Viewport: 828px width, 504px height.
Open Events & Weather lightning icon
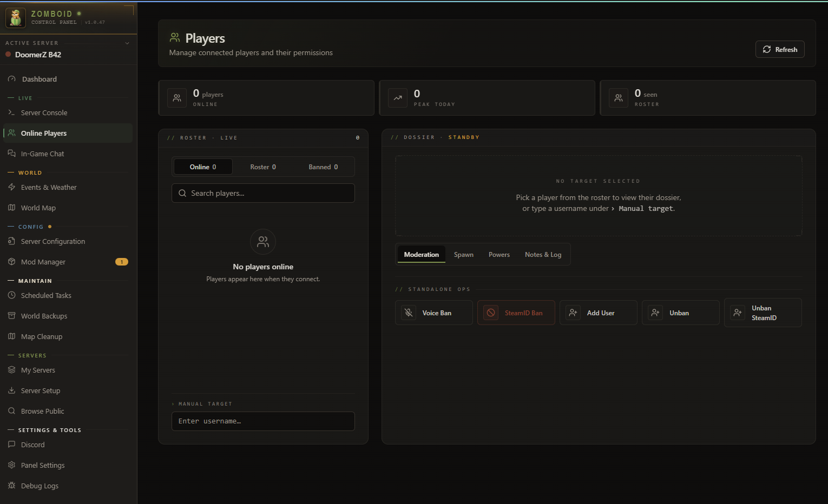click(x=11, y=187)
